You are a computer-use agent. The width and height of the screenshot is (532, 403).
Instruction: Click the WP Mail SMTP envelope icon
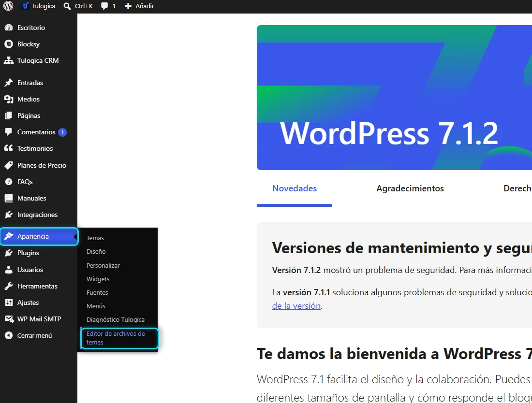coord(9,319)
